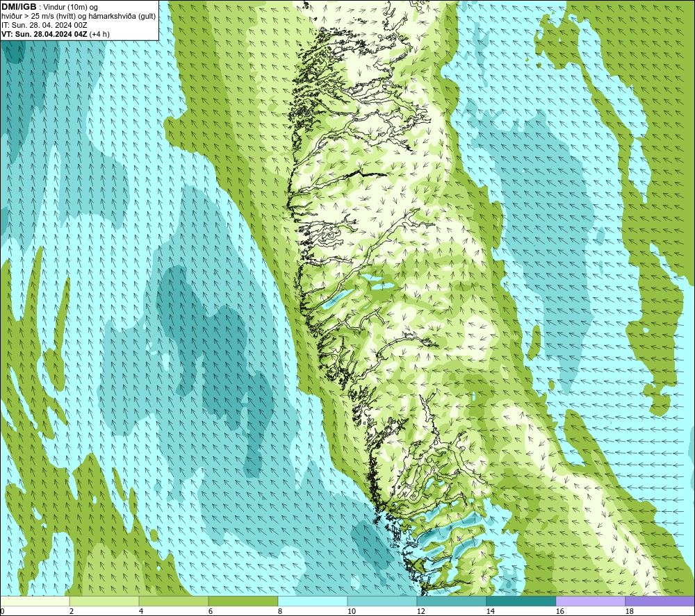
Task: Select the 12–14 m/s teal legend swatch
Action: pos(451,601)
